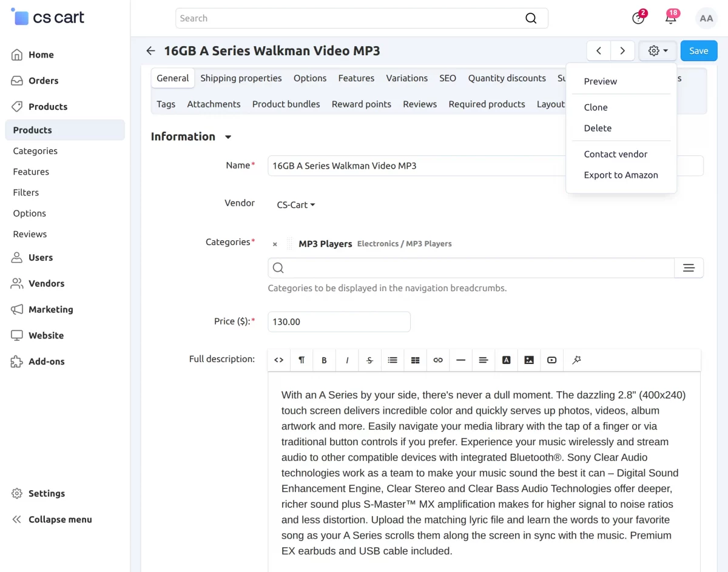Apply italic formatting in description editor
728x572 pixels.
(347, 360)
